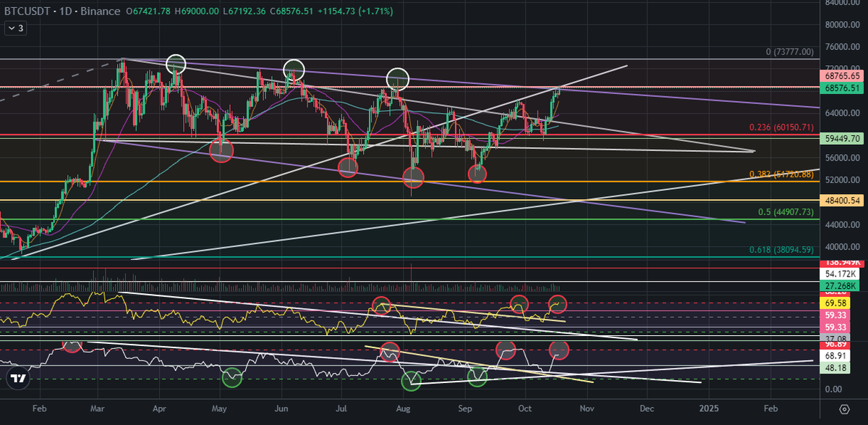Click the 2025 label on time axis
868x425 pixels.
pyautogui.click(x=709, y=409)
